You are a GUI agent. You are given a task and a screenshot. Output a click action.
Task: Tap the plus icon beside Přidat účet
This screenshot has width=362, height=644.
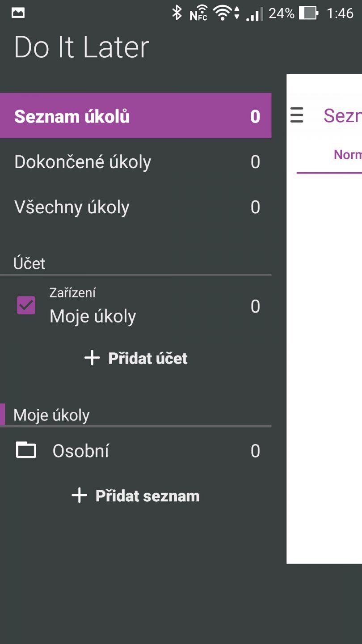tap(92, 358)
